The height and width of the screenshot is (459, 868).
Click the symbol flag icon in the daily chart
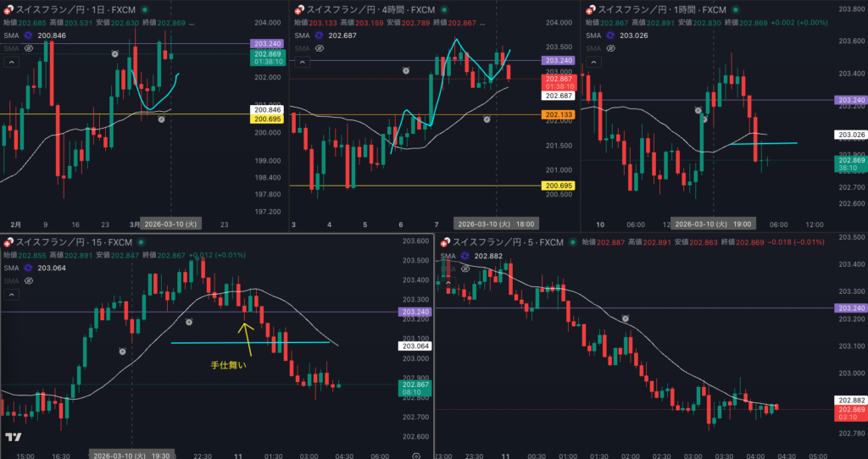click(8, 9)
